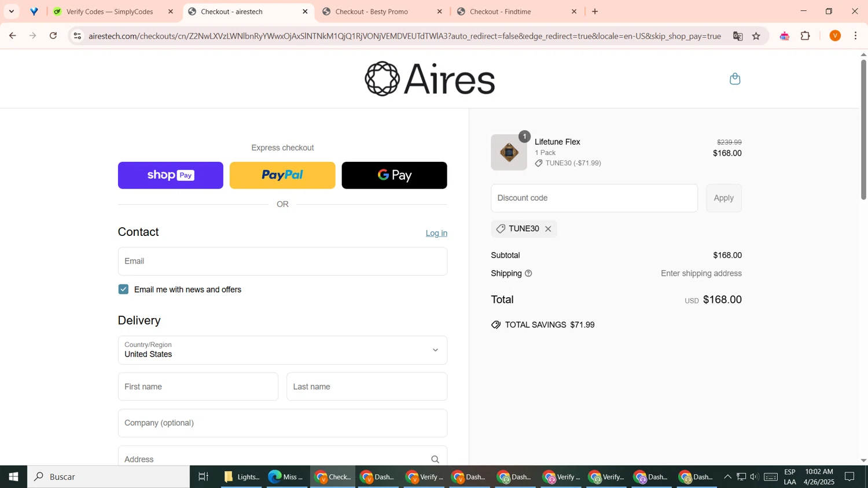Close the Checkout Besty Promo tab
868x488 pixels.
tap(440, 12)
